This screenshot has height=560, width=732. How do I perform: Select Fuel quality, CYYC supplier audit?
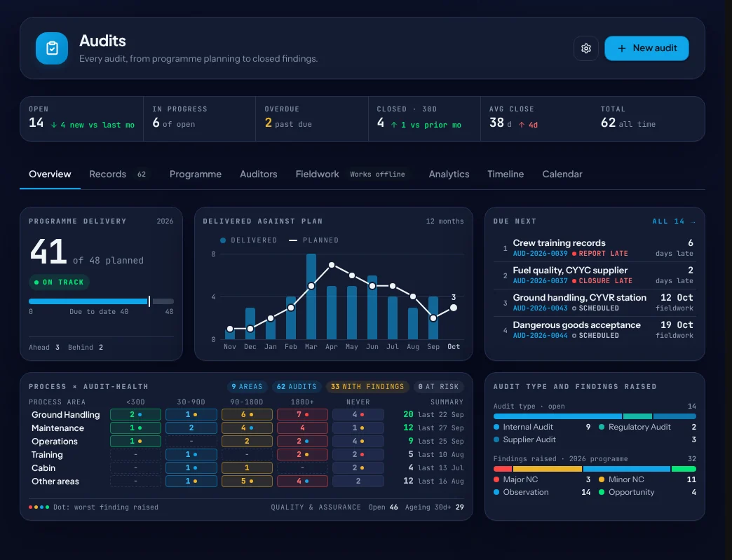pos(595,275)
